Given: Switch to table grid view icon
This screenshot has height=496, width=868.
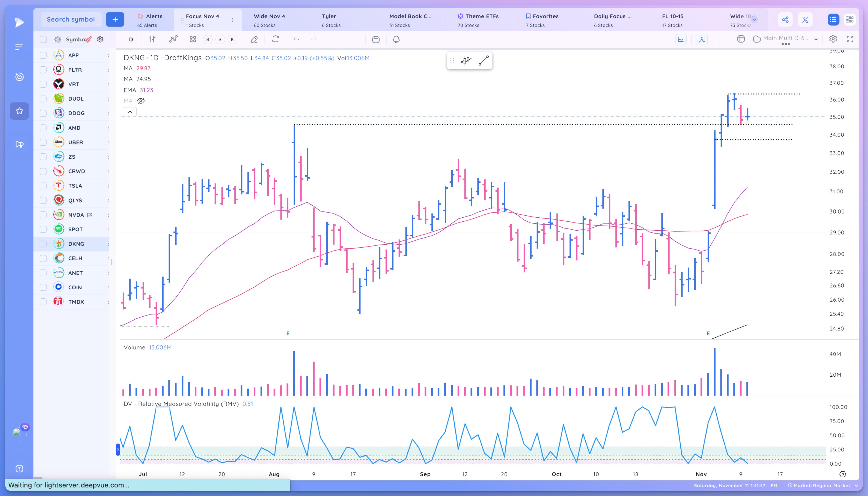Looking at the screenshot, I should [x=850, y=20].
